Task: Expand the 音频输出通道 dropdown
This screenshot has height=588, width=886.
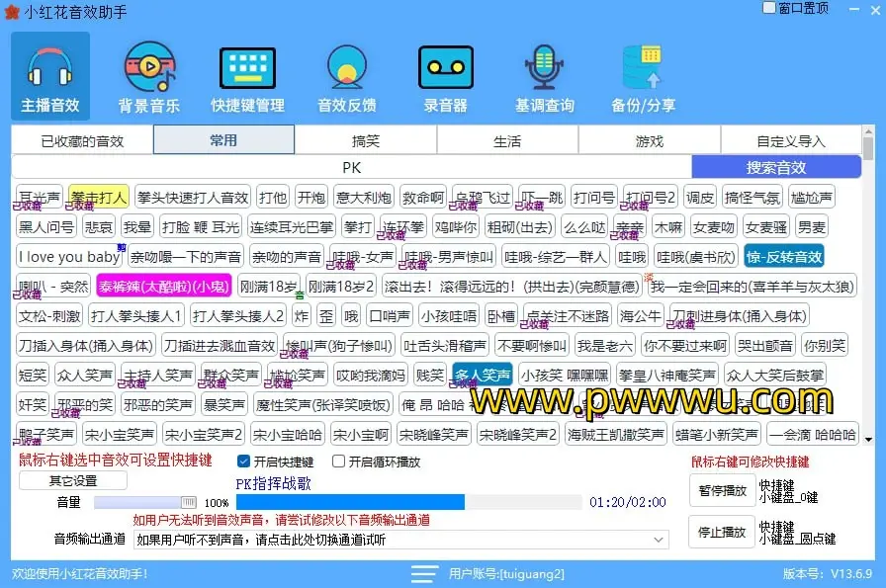Action: [x=657, y=540]
